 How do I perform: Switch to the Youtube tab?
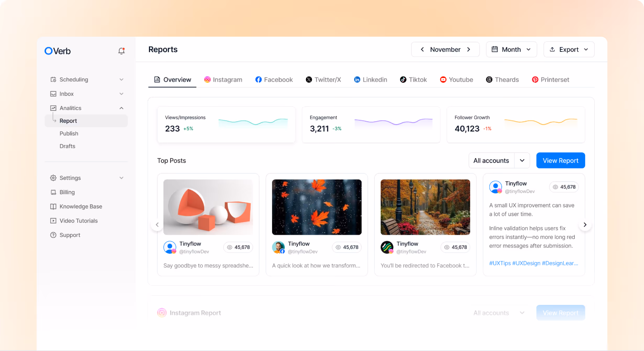pyautogui.click(x=456, y=80)
